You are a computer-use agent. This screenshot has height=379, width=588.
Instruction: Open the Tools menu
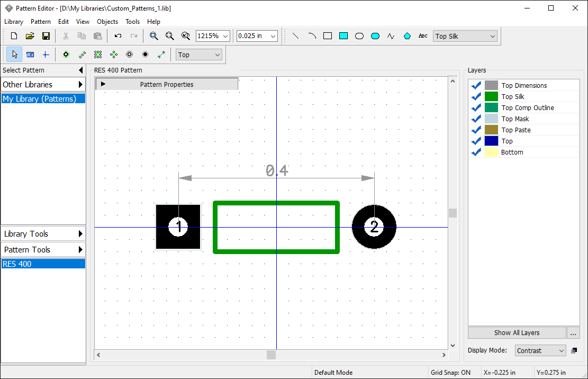click(x=132, y=22)
